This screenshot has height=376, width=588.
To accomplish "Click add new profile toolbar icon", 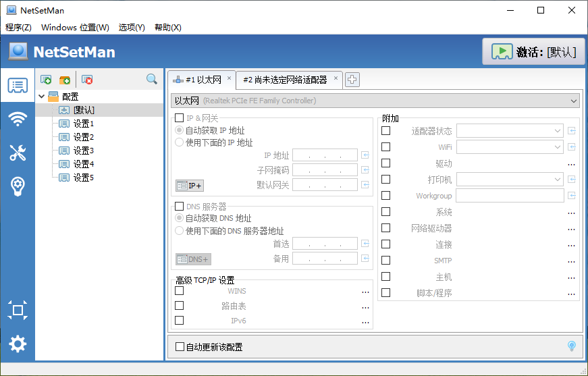I will pyautogui.click(x=46, y=80).
